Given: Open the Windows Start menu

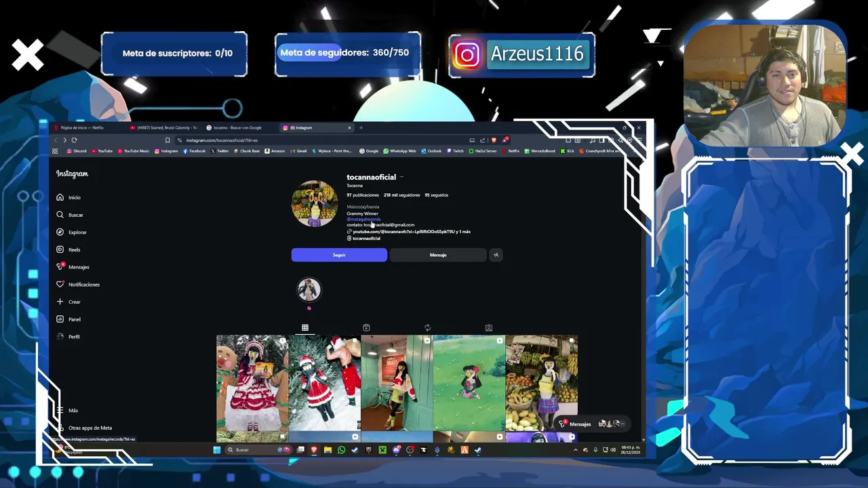Looking at the screenshot, I should [217, 450].
